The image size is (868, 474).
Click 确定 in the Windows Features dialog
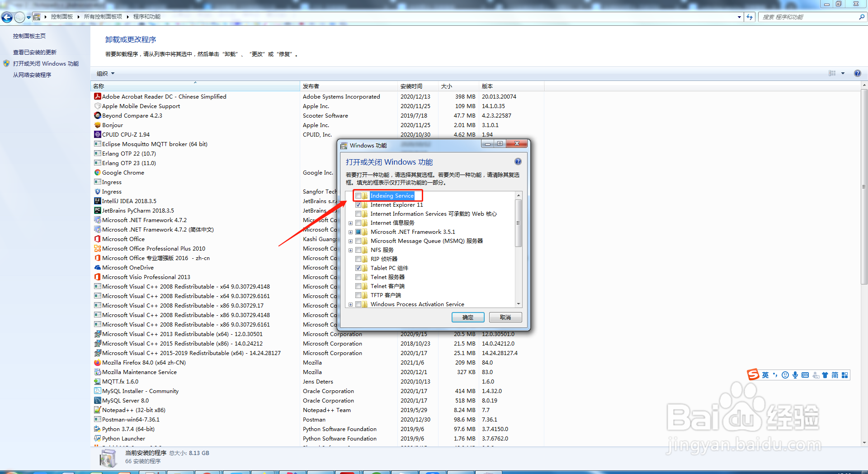click(x=468, y=318)
